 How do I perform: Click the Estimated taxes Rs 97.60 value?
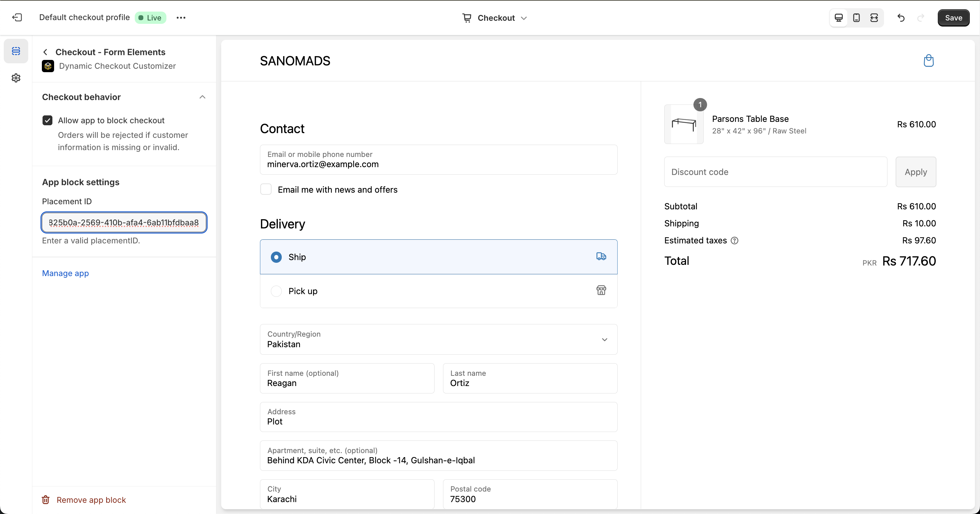click(x=919, y=240)
